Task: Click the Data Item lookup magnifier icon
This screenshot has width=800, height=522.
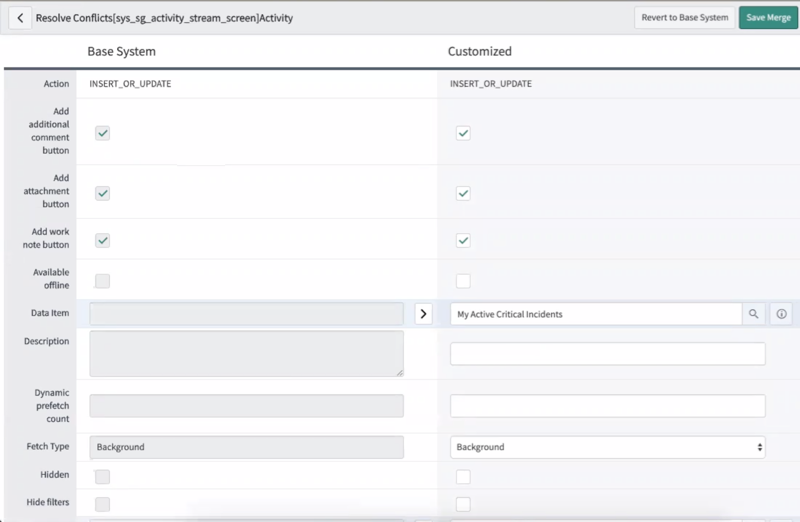Action: (754, 314)
